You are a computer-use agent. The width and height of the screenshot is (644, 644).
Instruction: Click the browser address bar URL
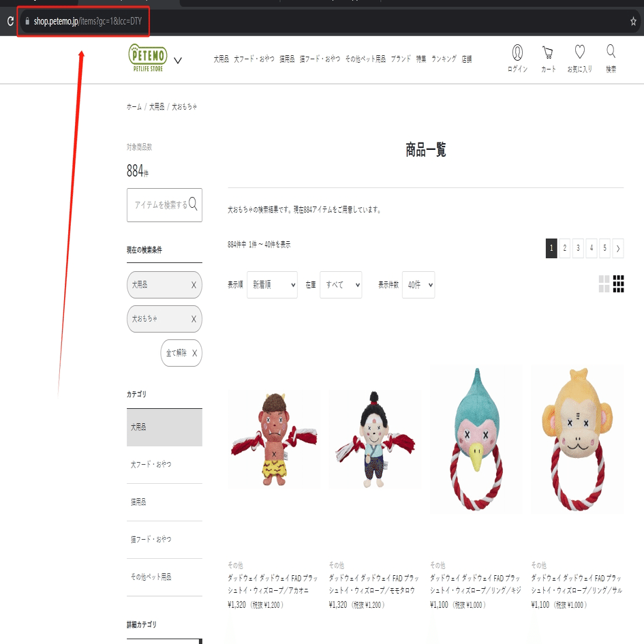coord(87,21)
